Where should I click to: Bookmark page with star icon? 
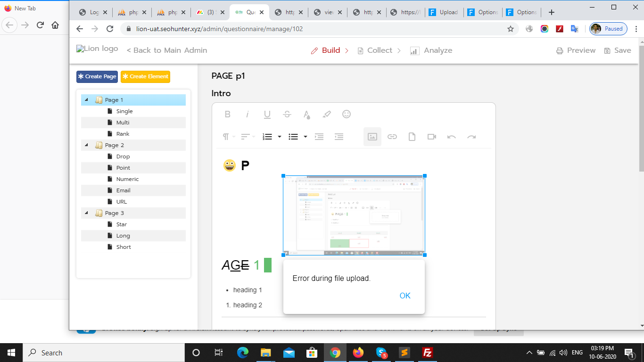[x=511, y=29]
